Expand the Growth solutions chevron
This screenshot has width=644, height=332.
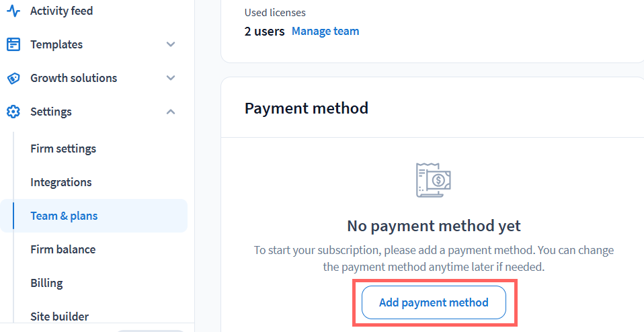(x=171, y=78)
